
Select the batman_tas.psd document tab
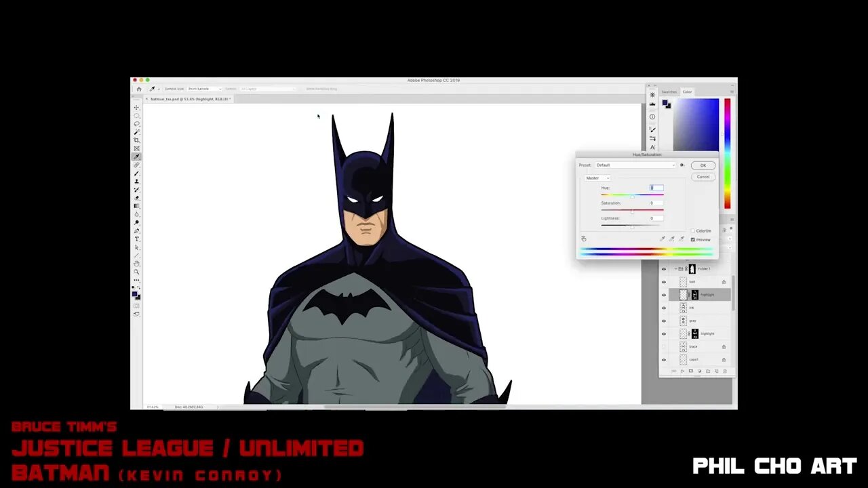[x=189, y=99]
